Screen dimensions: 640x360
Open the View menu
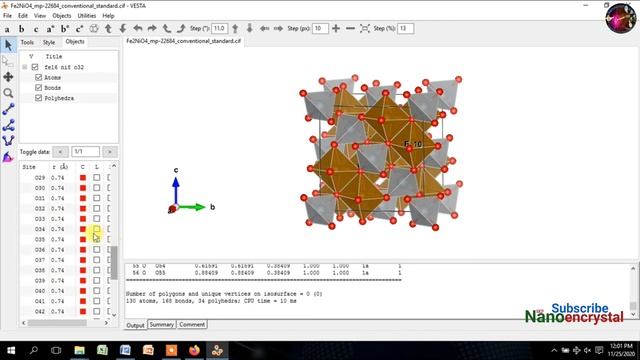40,16
